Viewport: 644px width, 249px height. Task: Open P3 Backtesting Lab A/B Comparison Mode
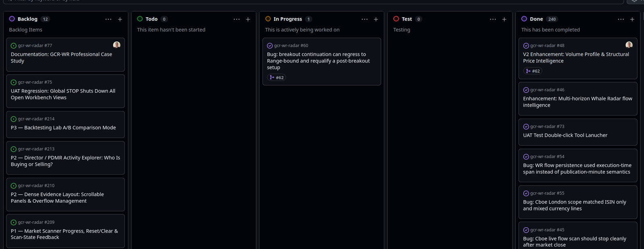point(63,128)
